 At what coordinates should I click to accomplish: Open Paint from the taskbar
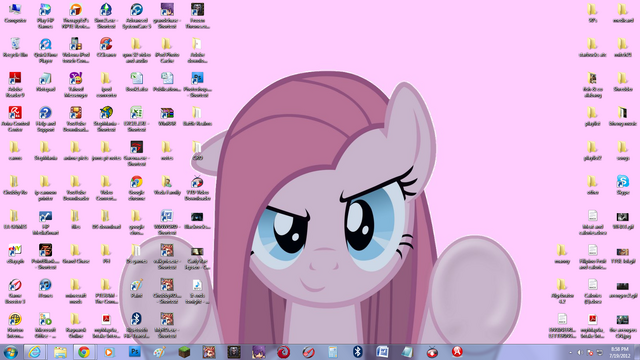tap(159, 352)
